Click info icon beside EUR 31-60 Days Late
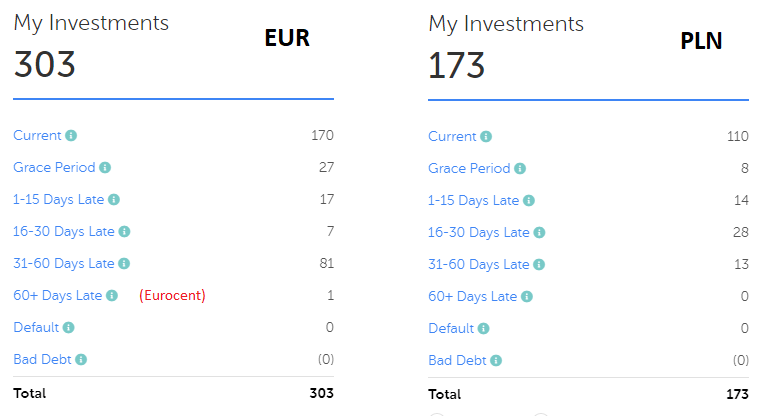This screenshot has height=418, width=778. coord(124,264)
